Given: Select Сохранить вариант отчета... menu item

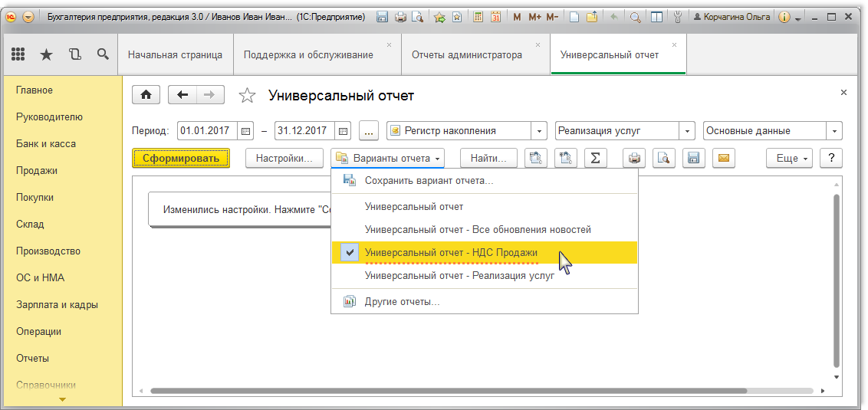Looking at the screenshot, I should pos(485,180).
